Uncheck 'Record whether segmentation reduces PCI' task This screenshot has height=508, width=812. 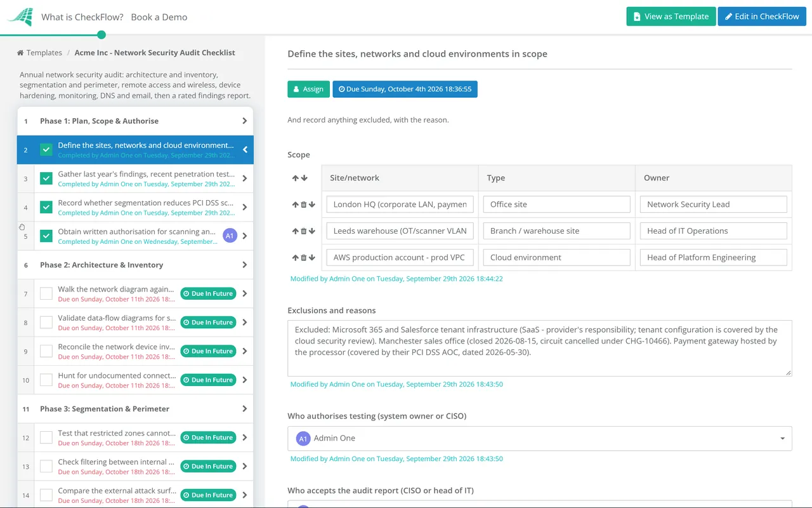click(46, 207)
